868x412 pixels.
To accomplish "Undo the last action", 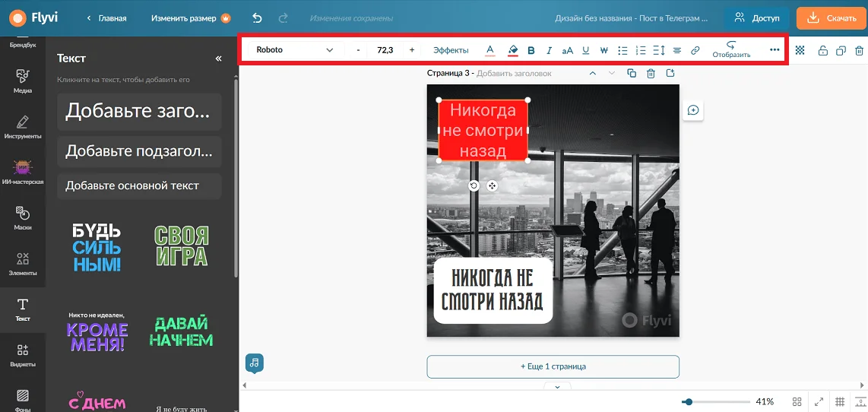I will [x=257, y=17].
